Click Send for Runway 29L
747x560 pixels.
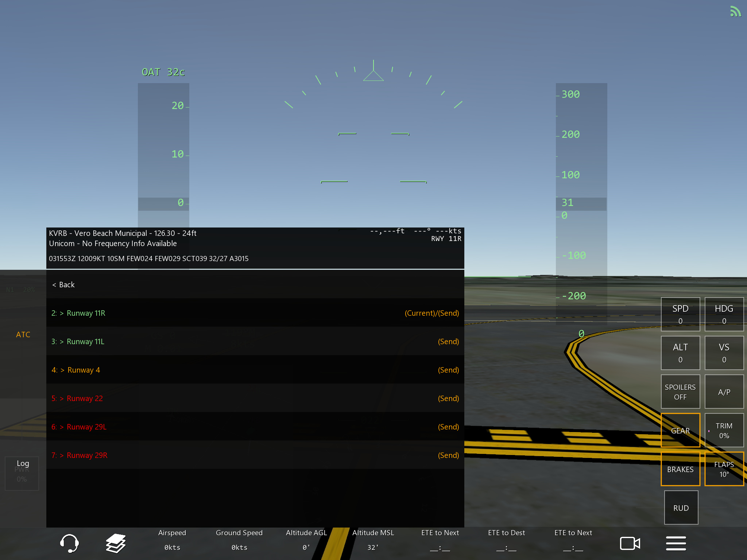pos(448,427)
